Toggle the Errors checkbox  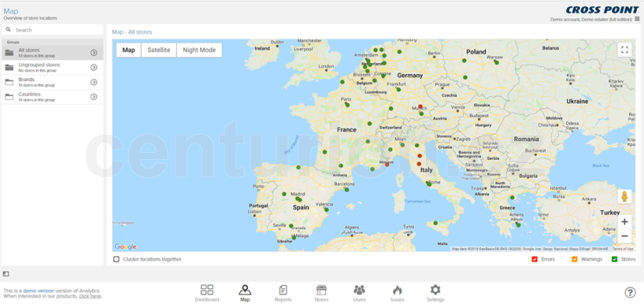pos(534,260)
